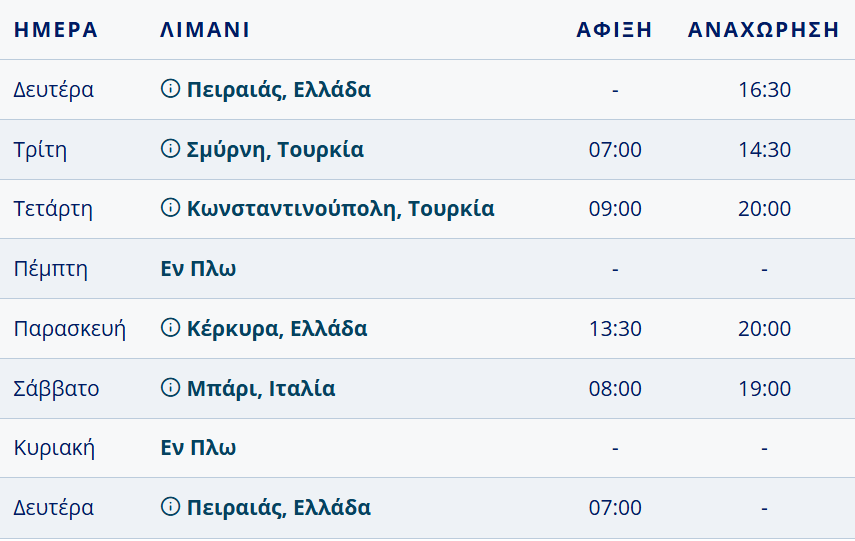Click the ΛΙΜΑΝΙ column header

pos(204,30)
